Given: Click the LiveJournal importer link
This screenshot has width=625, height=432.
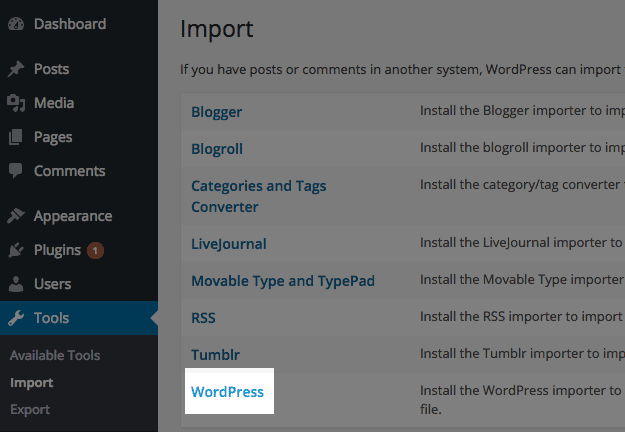Looking at the screenshot, I should pyautogui.click(x=229, y=243).
